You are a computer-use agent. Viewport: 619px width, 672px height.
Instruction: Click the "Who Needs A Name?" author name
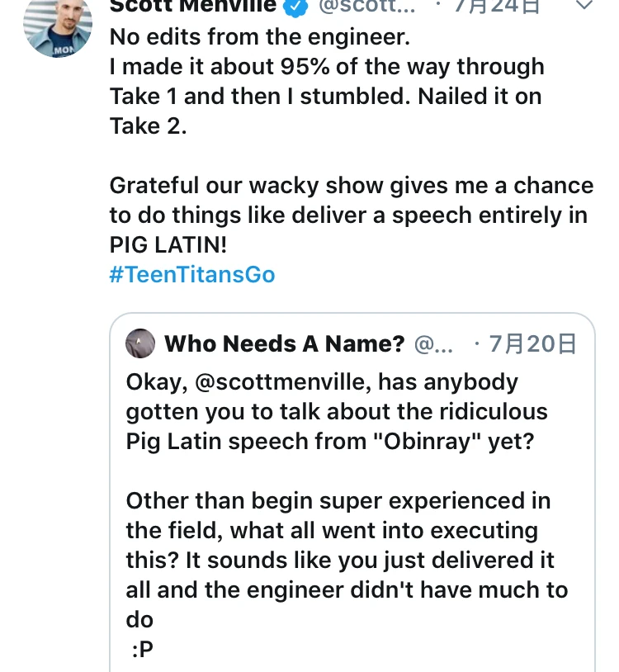[285, 344]
